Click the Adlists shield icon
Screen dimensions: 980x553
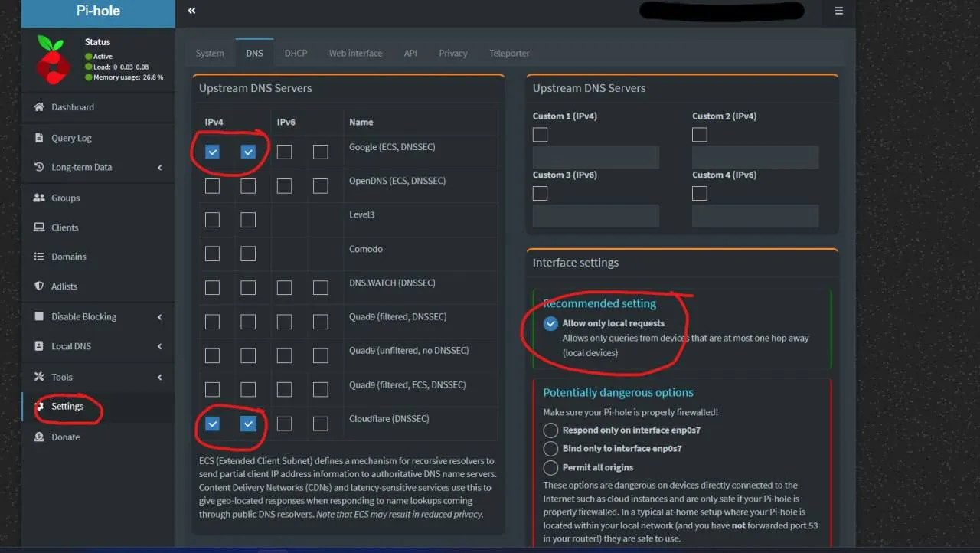(39, 286)
